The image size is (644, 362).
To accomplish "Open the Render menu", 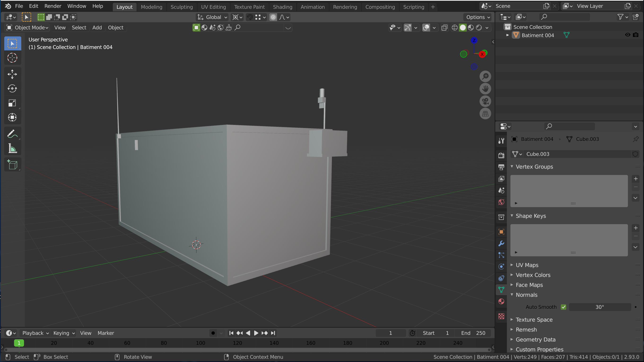I will [x=53, y=6].
